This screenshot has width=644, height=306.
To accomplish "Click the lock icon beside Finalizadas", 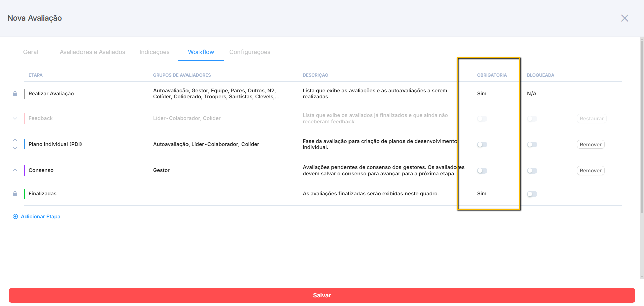I will click(15, 194).
